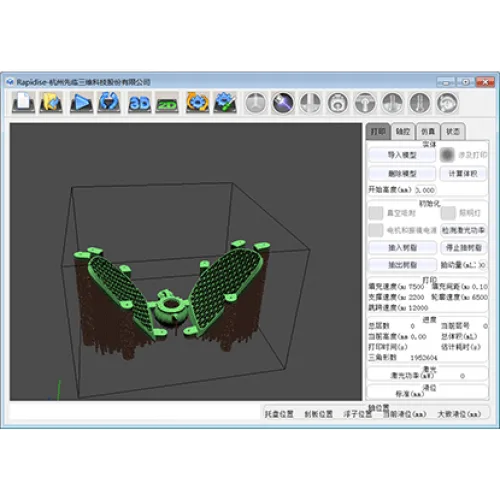Switch to green 2D view mode
The image size is (500, 500).
(x=167, y=102)
